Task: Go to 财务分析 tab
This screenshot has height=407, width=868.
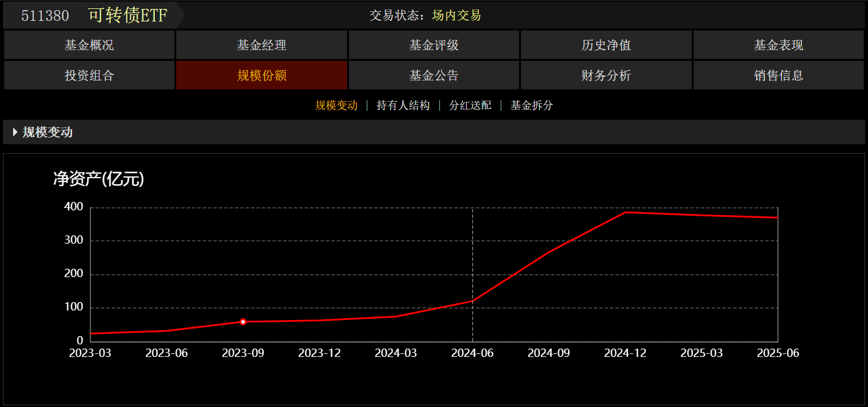Action: pyautogui.click(x=606, y=76)
